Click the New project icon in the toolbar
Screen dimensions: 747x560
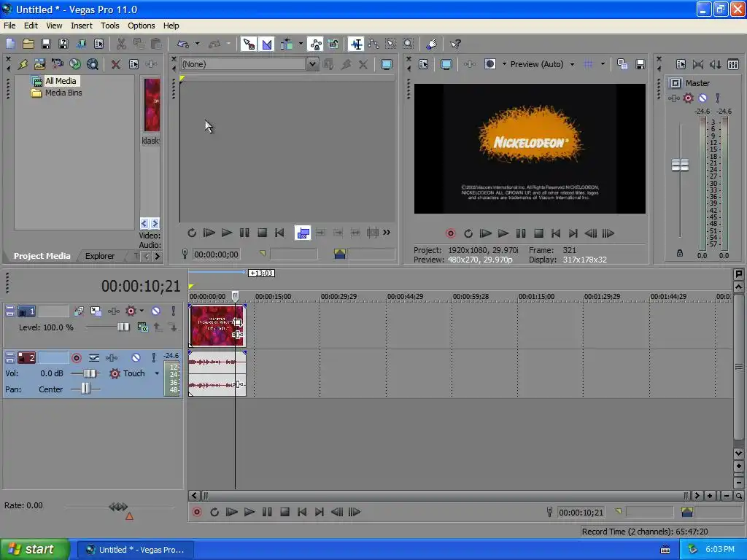[10, 44]
